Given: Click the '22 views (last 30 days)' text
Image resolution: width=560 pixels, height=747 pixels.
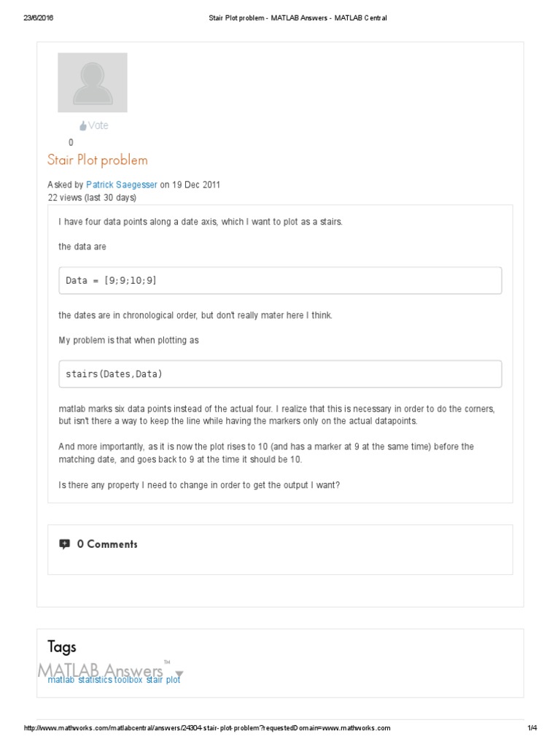Looking at the screenshot, I should coord(92,198).
